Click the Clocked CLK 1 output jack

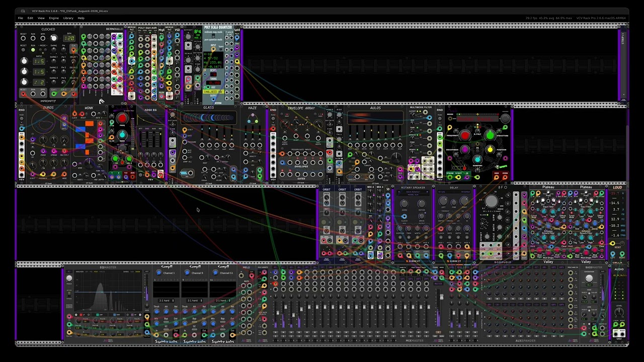pyautogui.click(x=54, y=93)
